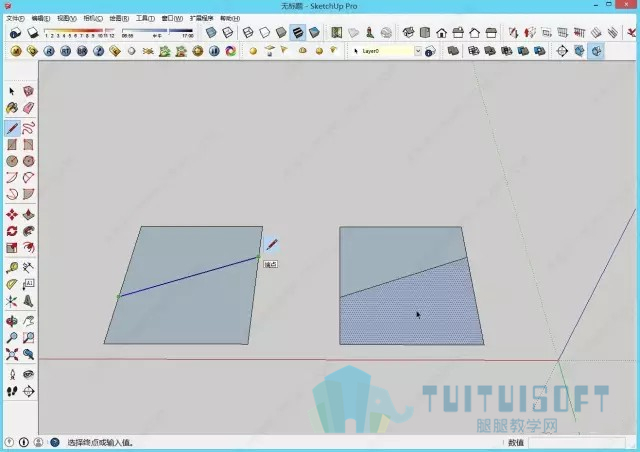640x452 pixels.
Task: Select the Orbit tool
Action: click(x=12, y=321)
